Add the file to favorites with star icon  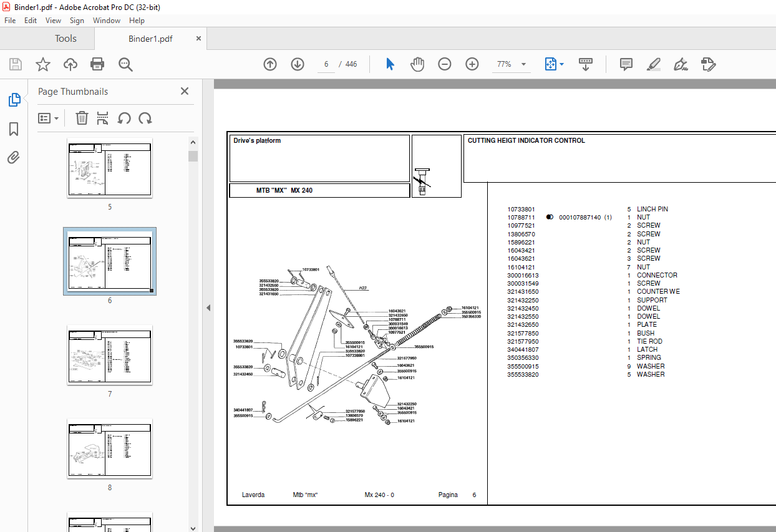(43, 64)
